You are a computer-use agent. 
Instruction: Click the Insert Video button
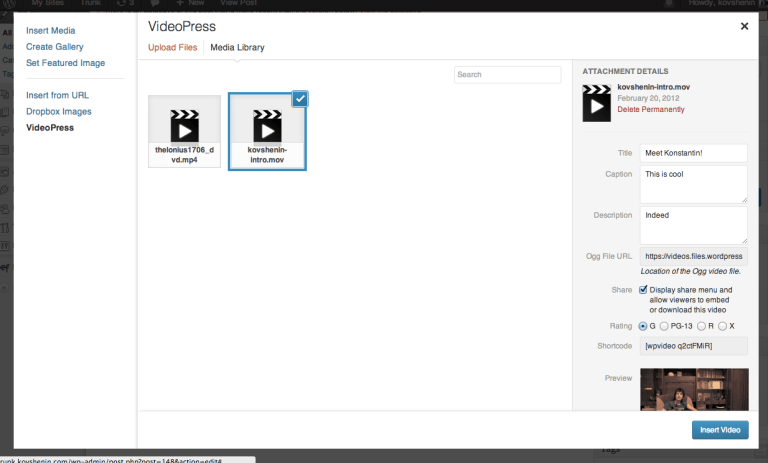[x=720, y=430]
